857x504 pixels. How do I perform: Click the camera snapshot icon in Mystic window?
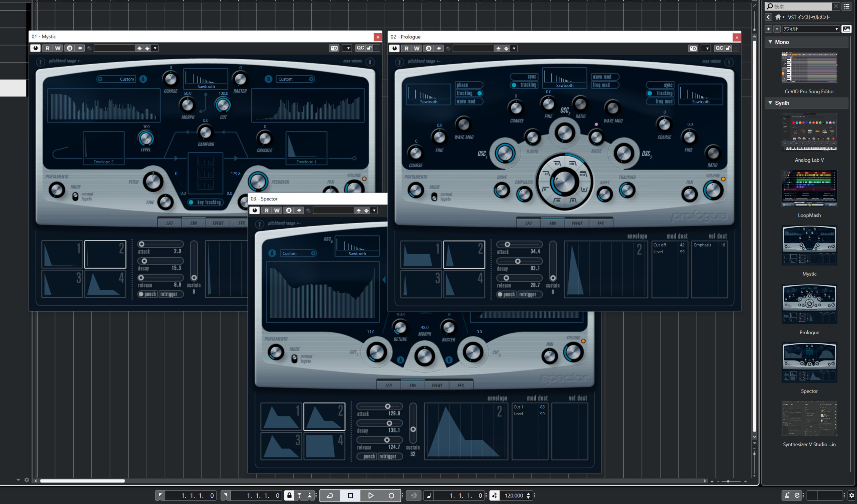click(x=334, y=48)
